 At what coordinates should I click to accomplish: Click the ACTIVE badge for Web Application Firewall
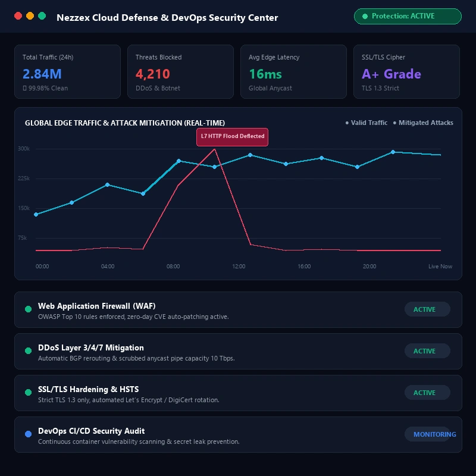pyautogui.click(x=427, y=309)
